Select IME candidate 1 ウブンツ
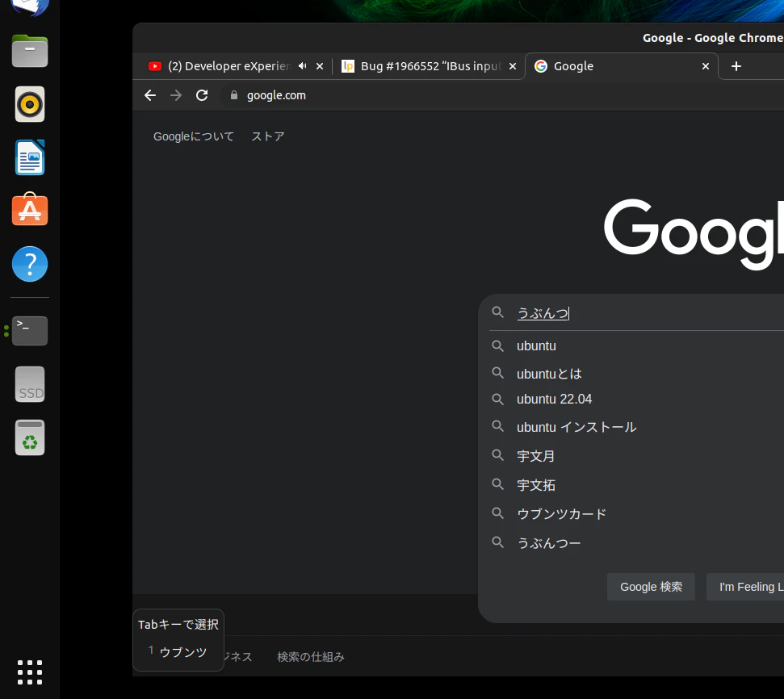This screenshot has height=699, width=784. pyautogui.click(x=178, y=652)
